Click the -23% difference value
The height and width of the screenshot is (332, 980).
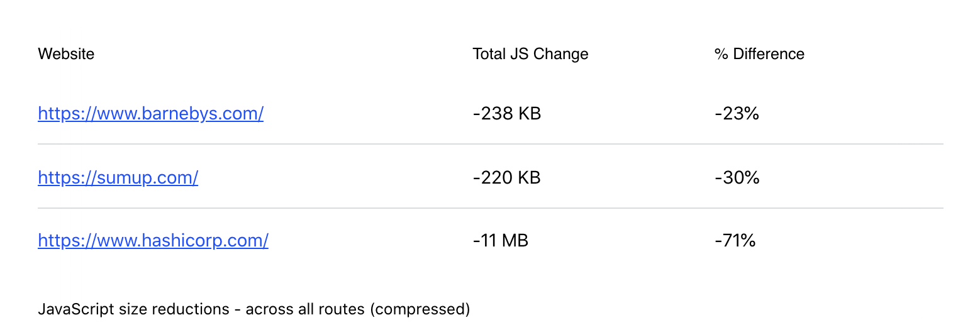(x=737, y=114)
